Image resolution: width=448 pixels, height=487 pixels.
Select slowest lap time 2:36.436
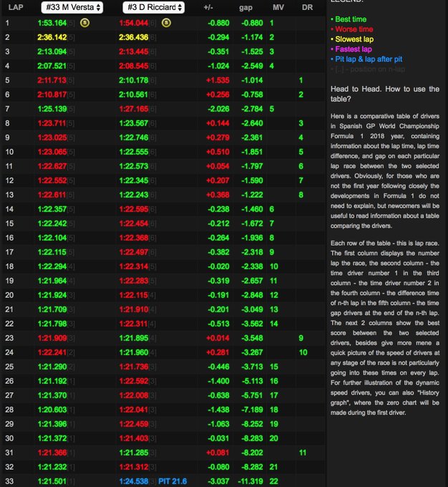tap(134, 37)
